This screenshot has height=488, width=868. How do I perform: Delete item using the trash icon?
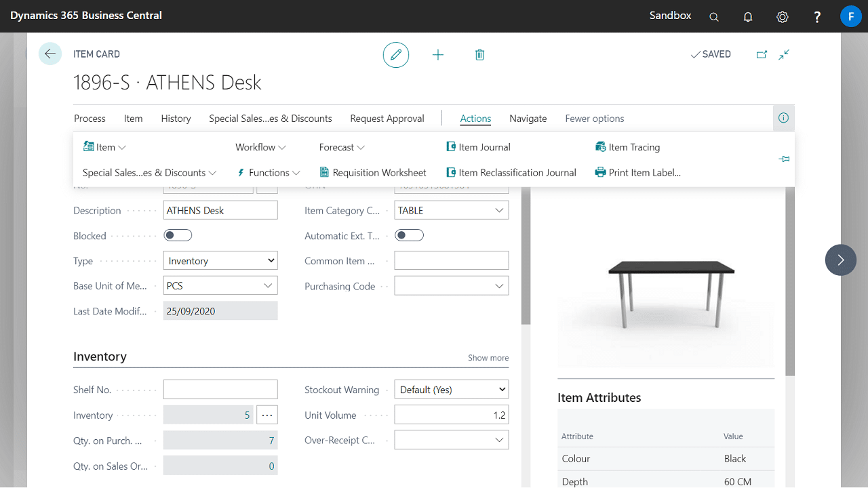479,55
